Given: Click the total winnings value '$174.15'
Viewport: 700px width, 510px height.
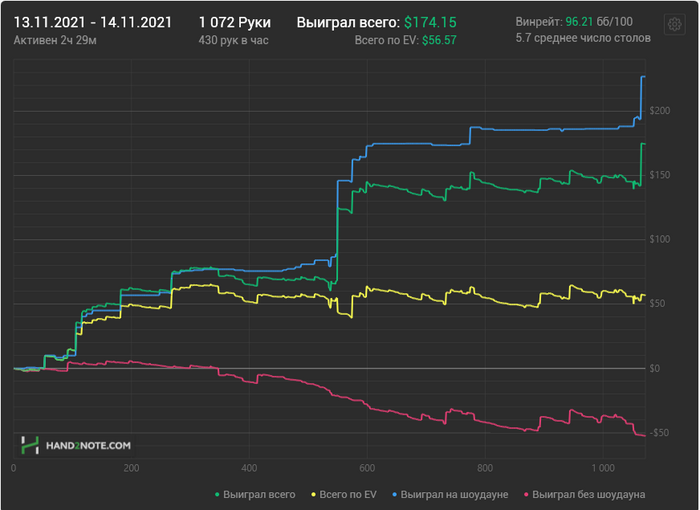Looking at the screenshot, I should pos(430,22).
